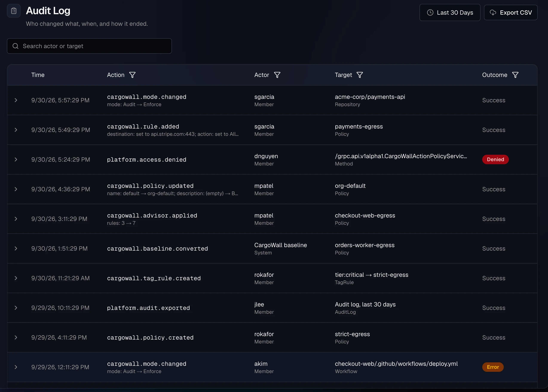Click the name: default → org-default detail
Image resolution: width=548 pixels, height=392 pixels.
[x=172, y=194]
